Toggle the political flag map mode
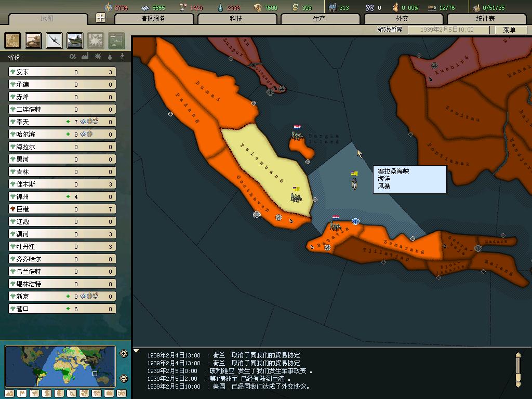The width and height of the screenshot is (532, 399). [x=22, y=393]
